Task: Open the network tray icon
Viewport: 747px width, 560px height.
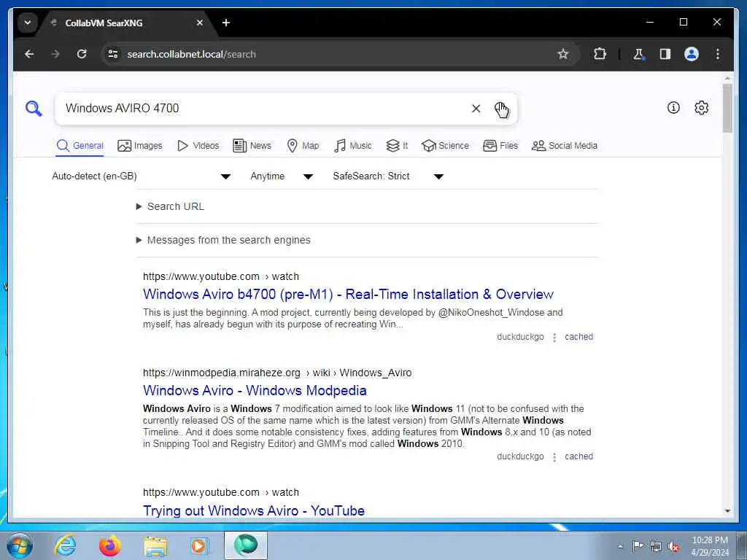Action: click(656, 546)
